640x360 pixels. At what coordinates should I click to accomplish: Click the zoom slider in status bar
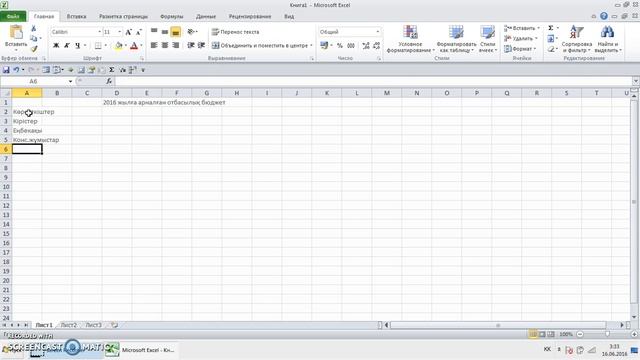tap(608, 334)
